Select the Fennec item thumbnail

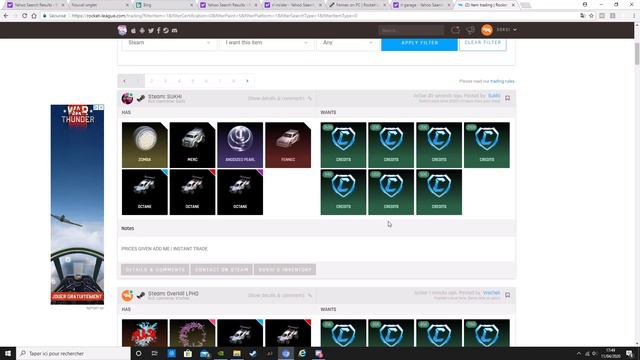288,145
